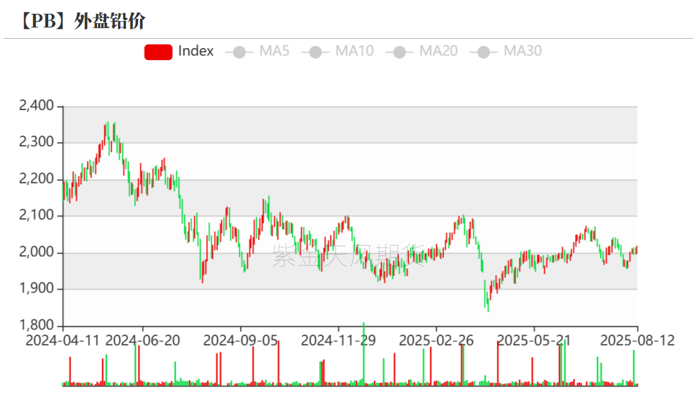The width and height of the screenshot is (694, 399).
Task: Click the MA5 grey circle marker
Action: tap(239, 52)
